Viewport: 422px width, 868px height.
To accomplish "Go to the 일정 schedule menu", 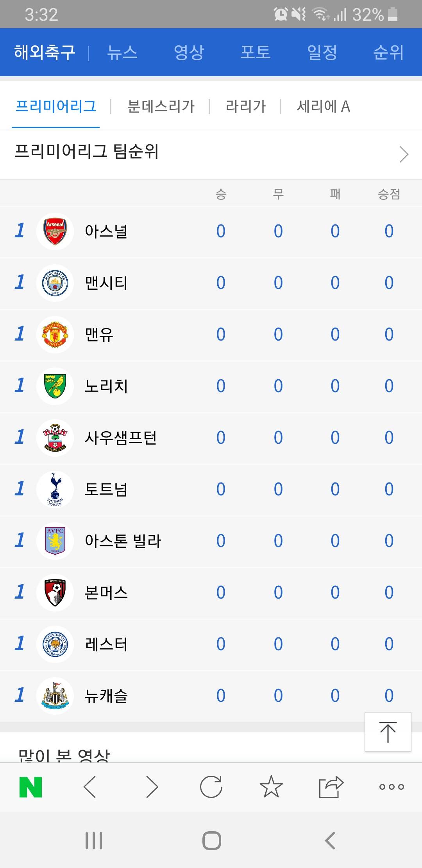I will point(322,52).
